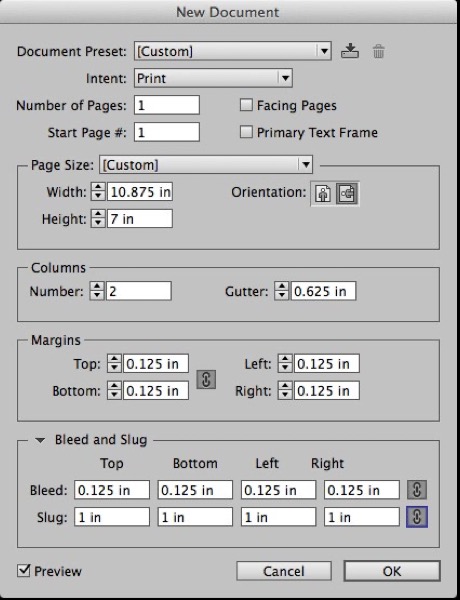Click the Top margin stepper
The width and height of the screenshot is (460, 600).
click(x=114, y=363)
